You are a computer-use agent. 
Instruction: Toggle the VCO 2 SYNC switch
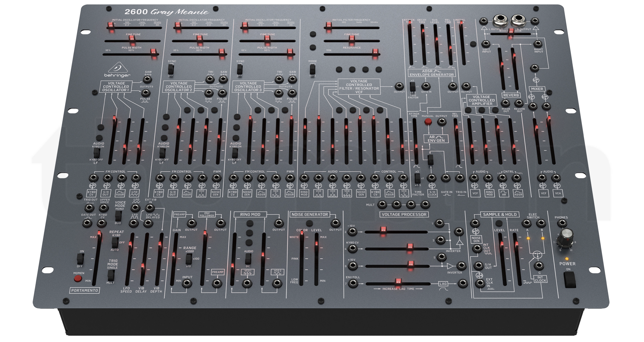(171, 69)
